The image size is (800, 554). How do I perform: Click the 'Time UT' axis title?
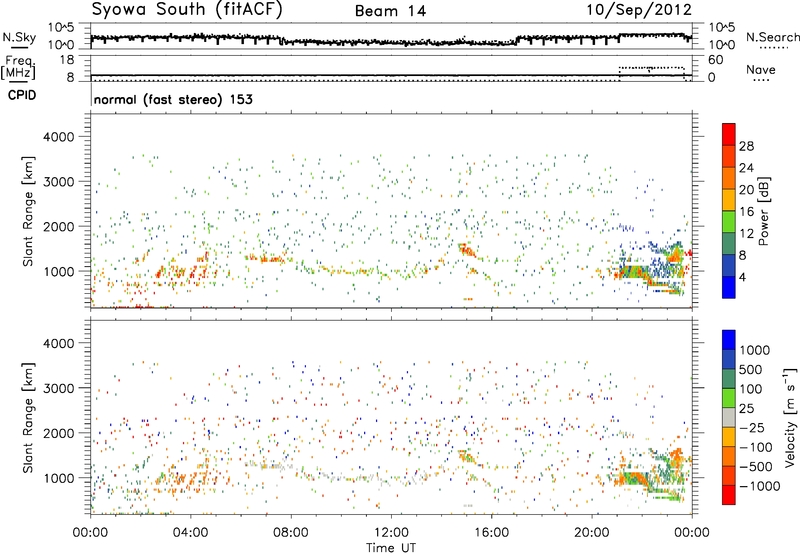point(391,548)
